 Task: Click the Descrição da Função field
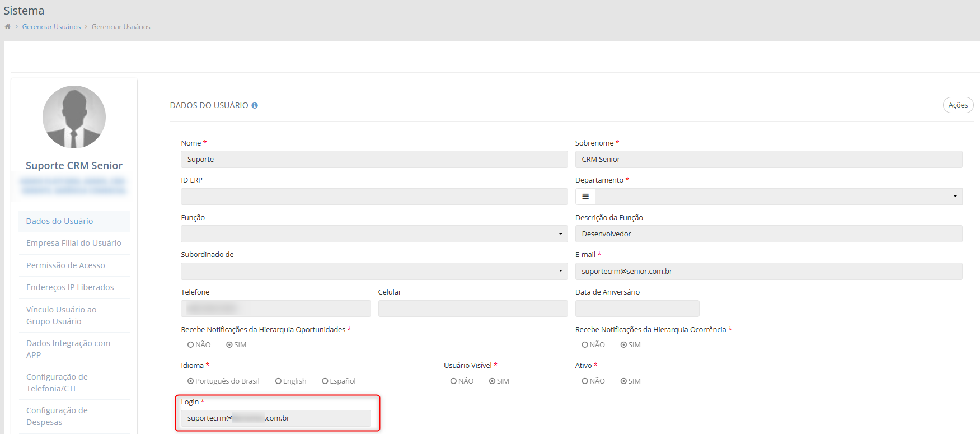pos(768,234)
